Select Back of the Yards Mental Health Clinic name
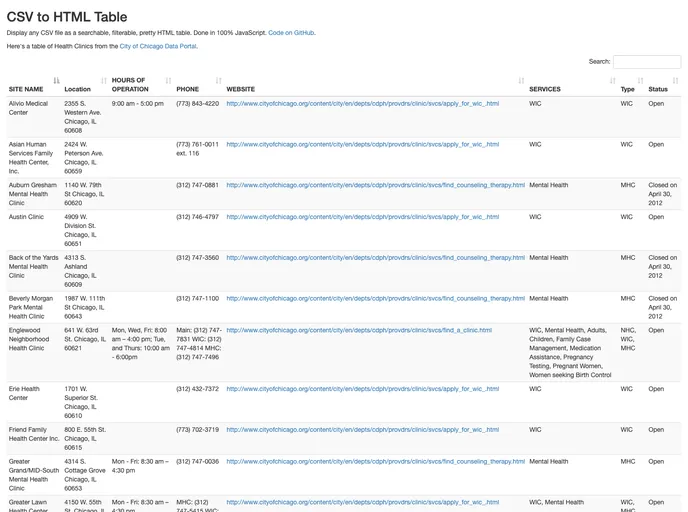688x512 pixels. [x=33, y=267]
